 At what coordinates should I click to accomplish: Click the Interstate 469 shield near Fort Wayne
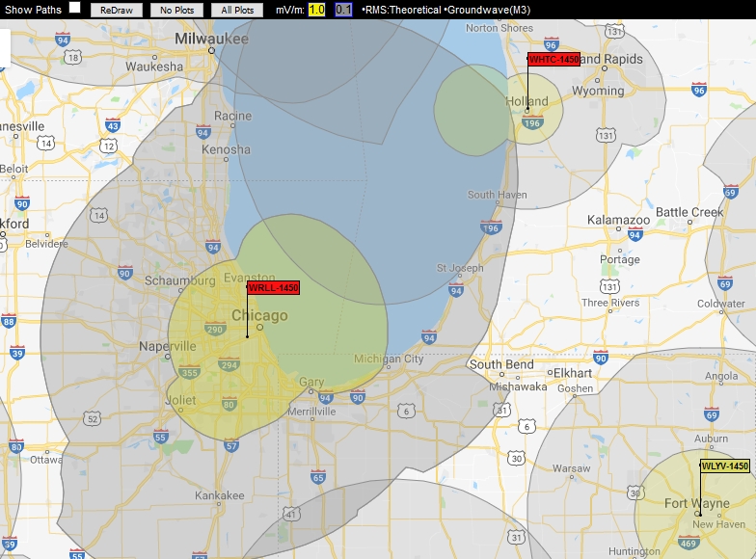click(688, 544)
